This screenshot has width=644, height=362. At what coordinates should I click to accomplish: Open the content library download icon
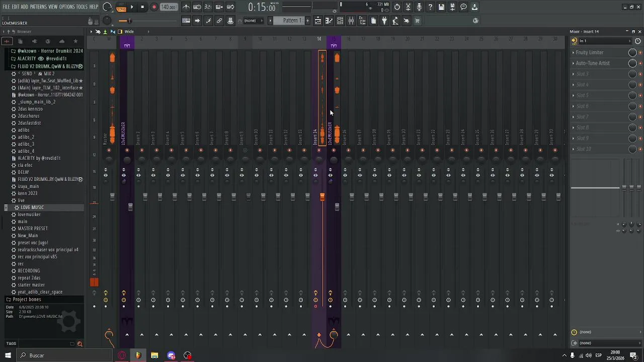(474, 7)
